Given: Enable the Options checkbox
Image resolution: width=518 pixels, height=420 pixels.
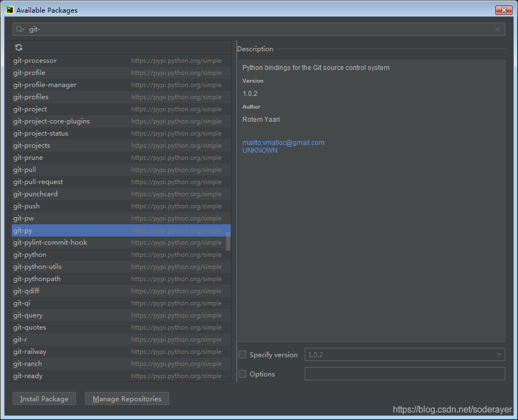Looking at the screenshot, I should (242, 374).
